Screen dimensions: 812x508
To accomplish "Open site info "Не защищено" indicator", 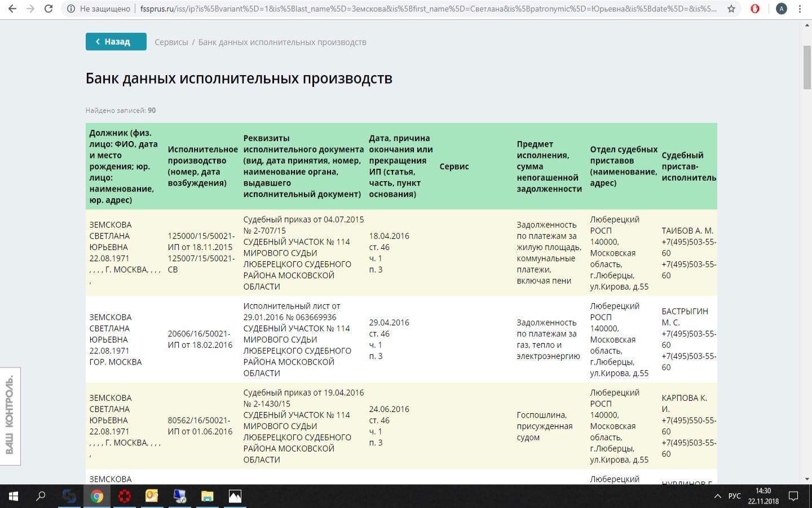I will tap(99, 9).
